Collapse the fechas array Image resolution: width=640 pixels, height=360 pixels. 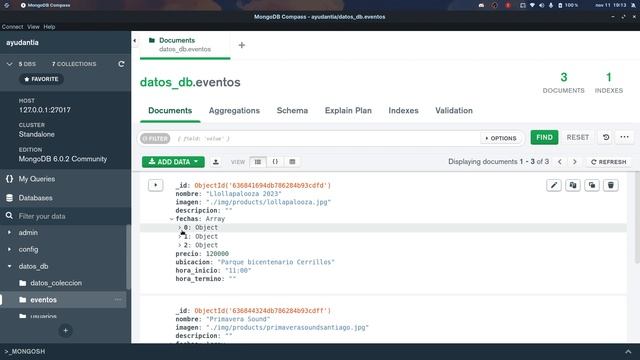171,219
